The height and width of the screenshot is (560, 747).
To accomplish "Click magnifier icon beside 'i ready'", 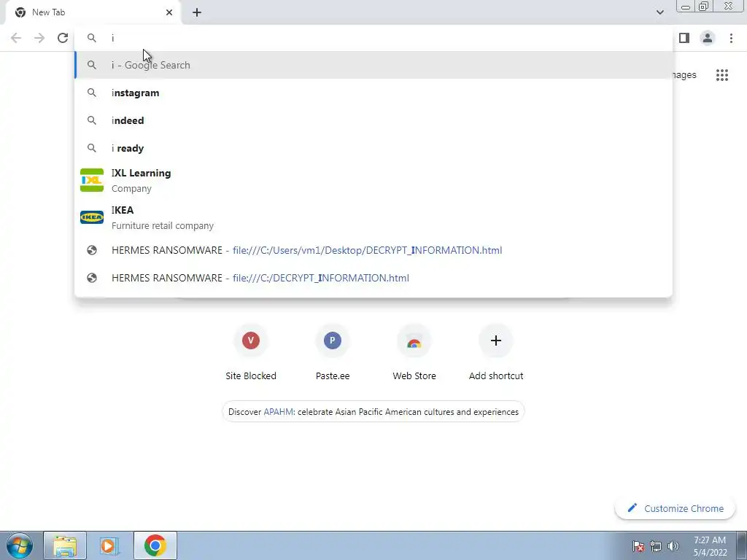I will tap(92, 148).
